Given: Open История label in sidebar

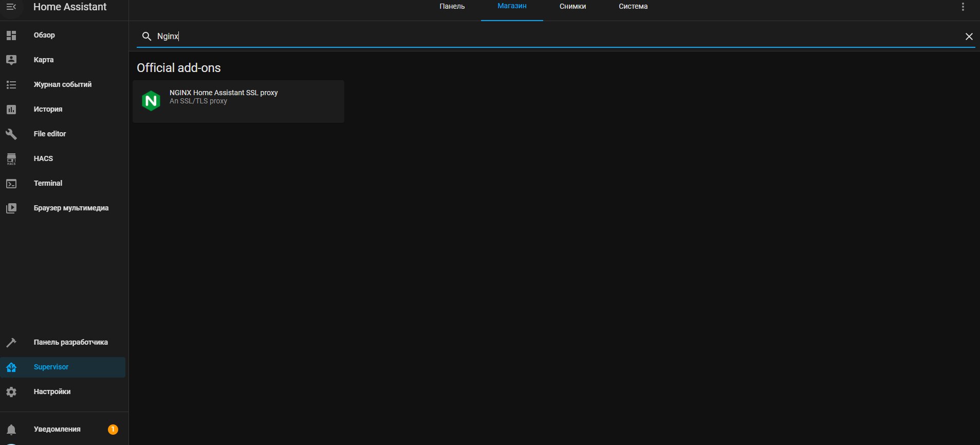Looking at the screenshot, I should [48, 109].
